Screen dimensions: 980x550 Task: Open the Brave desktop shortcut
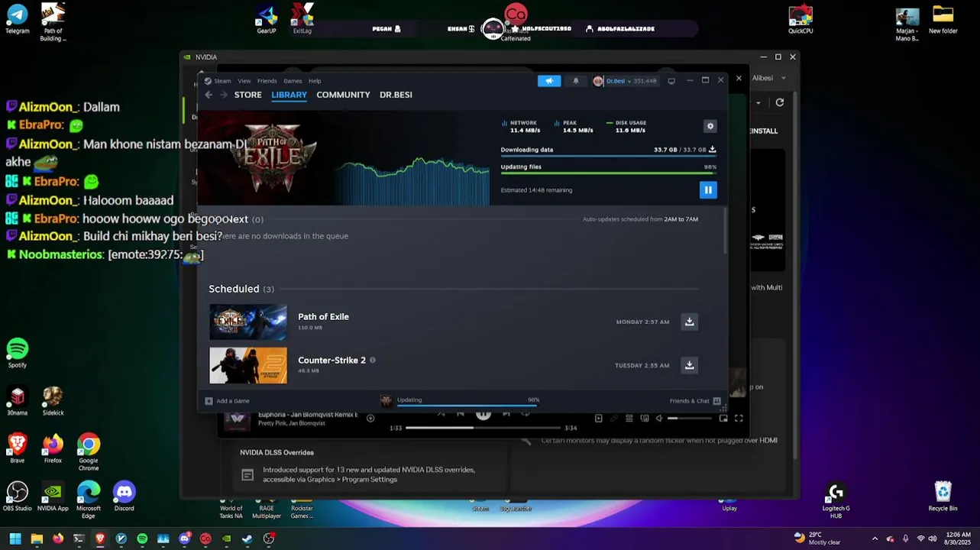pos(17,448)
